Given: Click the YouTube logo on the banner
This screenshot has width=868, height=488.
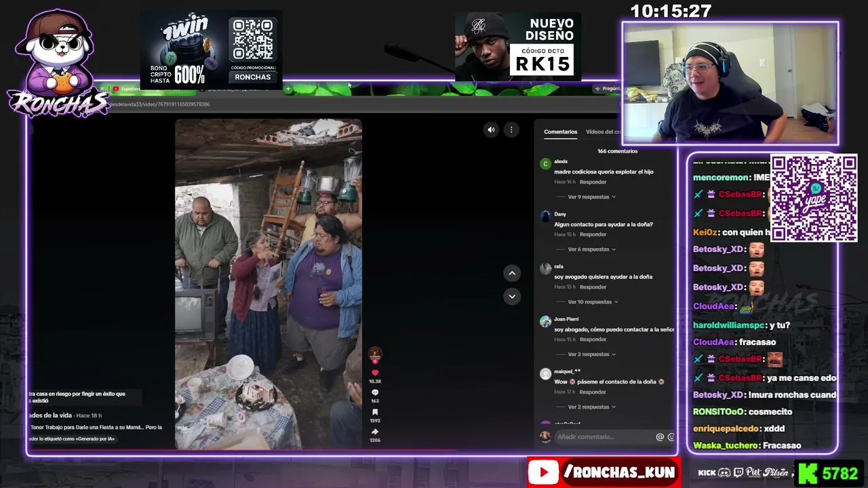Looking at the screenshot, I should 543,472.
